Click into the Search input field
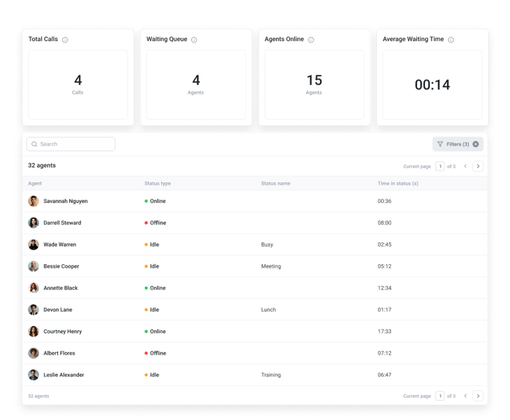The width and height of the screenshot is (510, 420). 71,144
